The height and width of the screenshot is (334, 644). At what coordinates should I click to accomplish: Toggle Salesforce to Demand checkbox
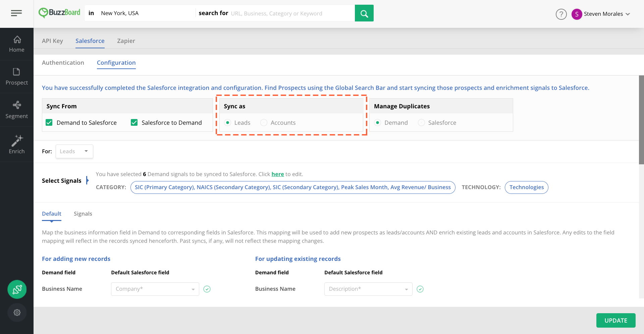tap(134, 122)
